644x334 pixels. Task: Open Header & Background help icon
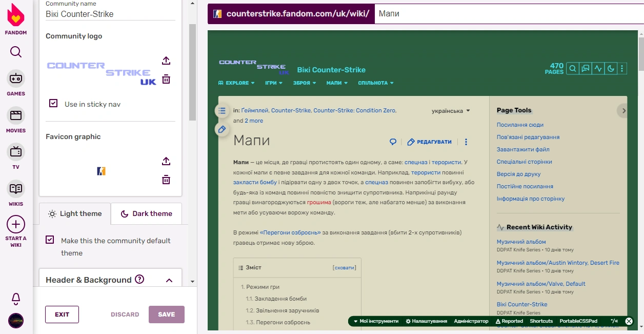click(139, 280)
